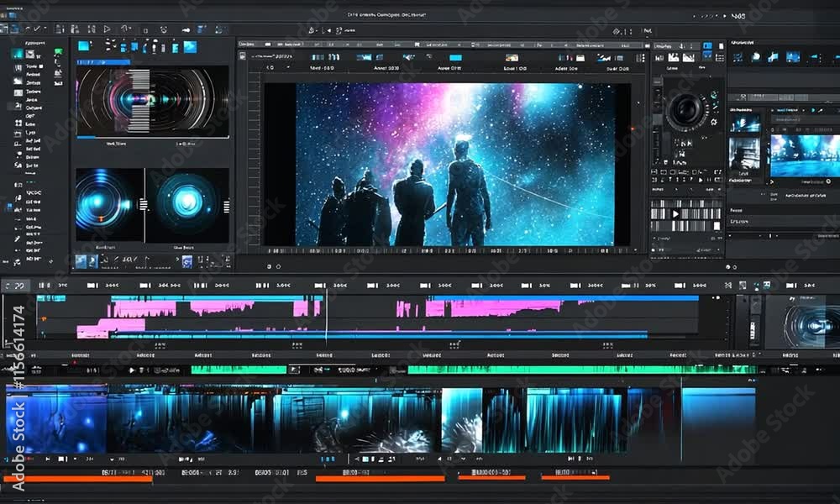Click the bulleted list icon in scopes panel
Viewport: 840px width, 504px height.
[720, 58]
